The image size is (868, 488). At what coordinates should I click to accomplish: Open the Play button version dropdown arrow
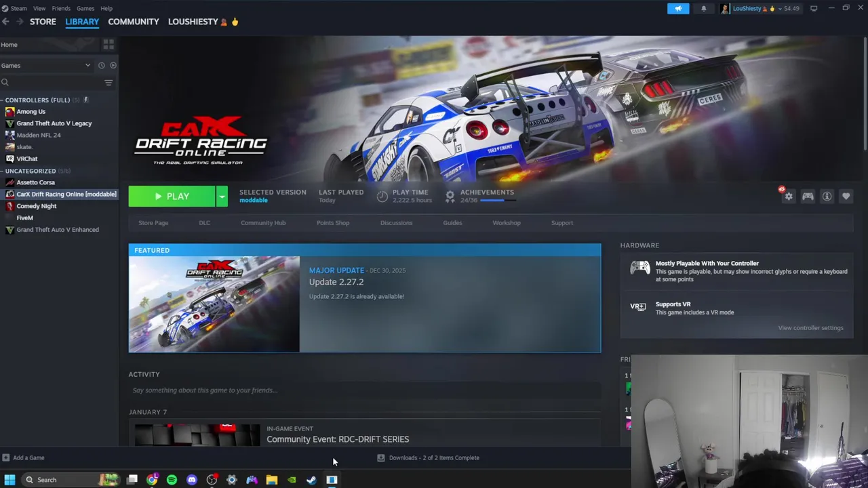coord(222,196)
